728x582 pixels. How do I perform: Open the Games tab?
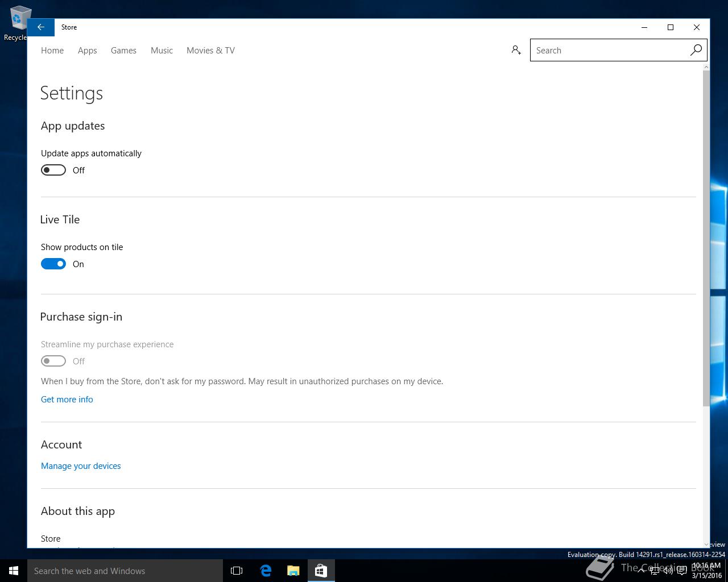point(123,50)
